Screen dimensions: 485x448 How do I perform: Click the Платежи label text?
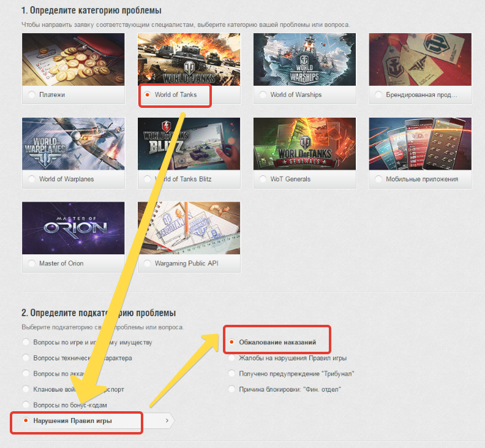(52, 95)
